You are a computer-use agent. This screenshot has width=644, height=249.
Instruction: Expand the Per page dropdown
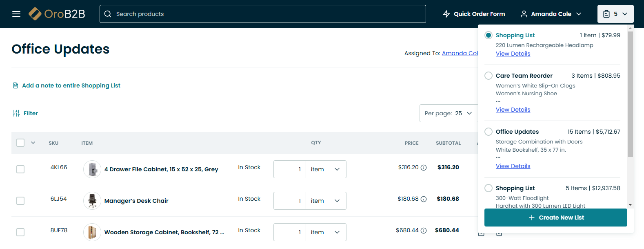click(x=448, y=113)
